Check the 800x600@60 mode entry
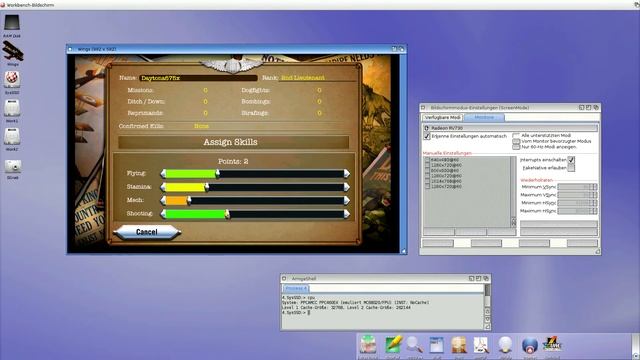 click(427, 170)
